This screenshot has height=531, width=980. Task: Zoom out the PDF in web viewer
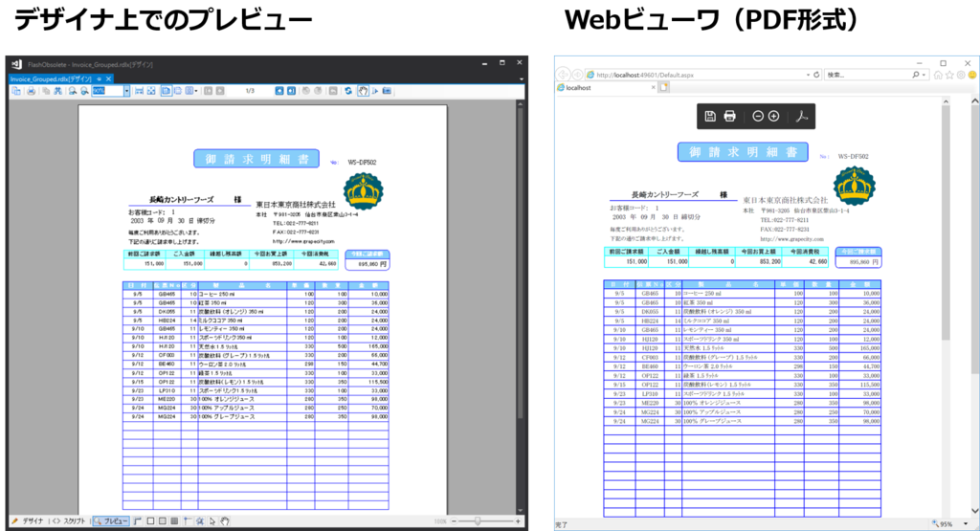758,116
